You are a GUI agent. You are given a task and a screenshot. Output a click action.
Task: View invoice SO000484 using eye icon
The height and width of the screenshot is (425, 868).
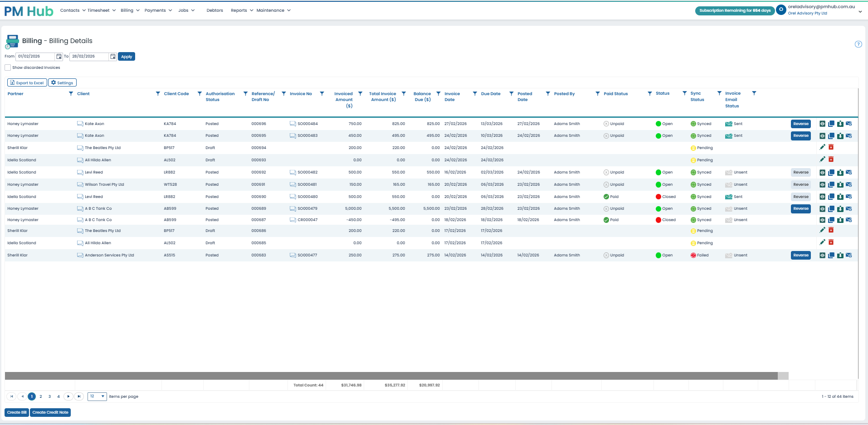(822, 124)
